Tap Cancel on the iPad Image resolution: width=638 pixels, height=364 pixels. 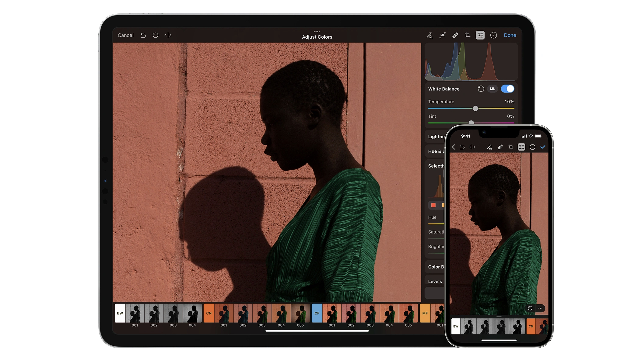(x=125, y=35)
